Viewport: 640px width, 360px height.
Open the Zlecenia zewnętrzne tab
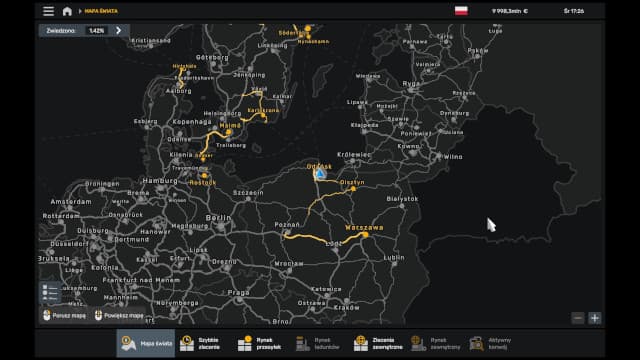(378, 343)
